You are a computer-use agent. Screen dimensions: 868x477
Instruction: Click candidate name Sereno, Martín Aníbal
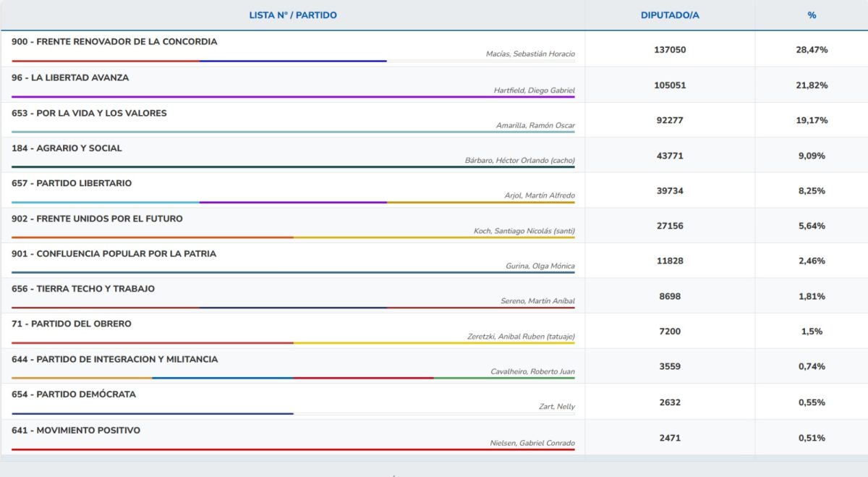[538, 301]
